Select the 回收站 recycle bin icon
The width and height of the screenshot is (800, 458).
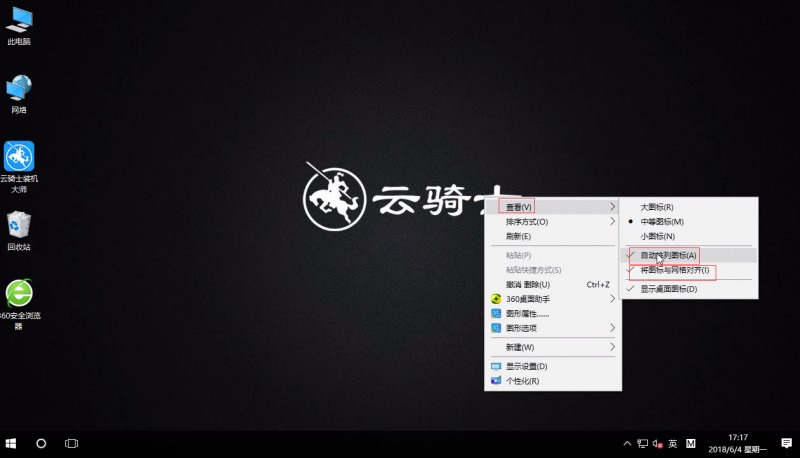pos(19,231)
